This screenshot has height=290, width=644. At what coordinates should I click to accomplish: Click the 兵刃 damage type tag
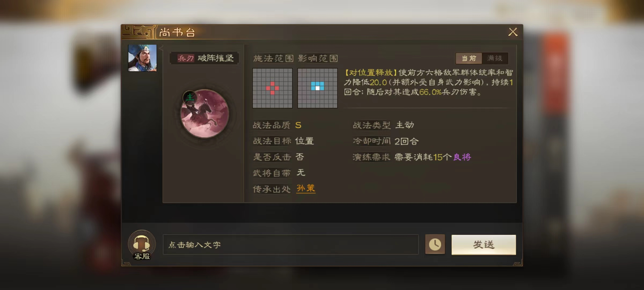point(185,58)
